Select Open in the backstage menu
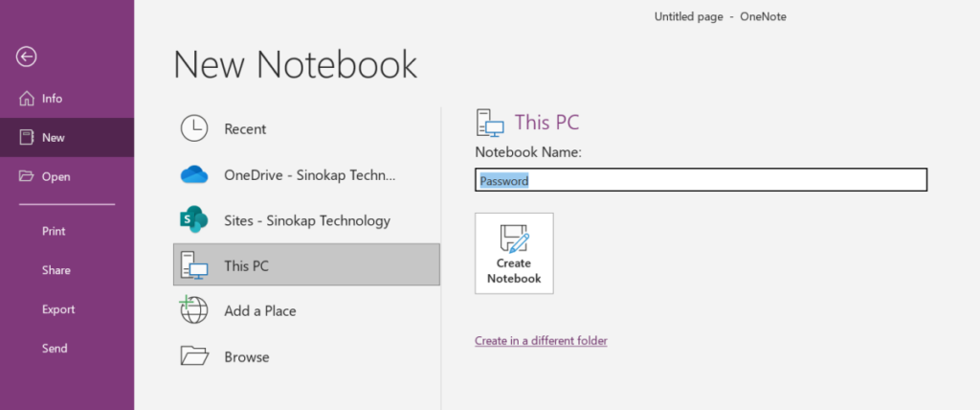 click(x=67, y=176)
